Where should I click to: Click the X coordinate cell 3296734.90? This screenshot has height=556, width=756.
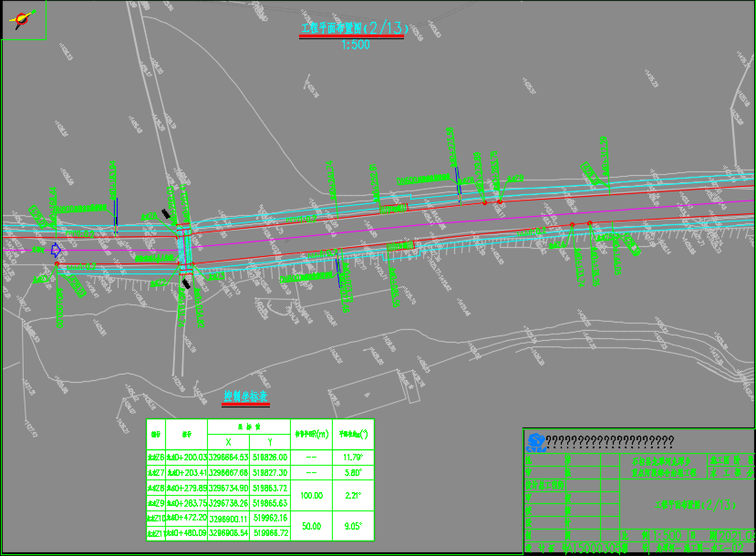pos(229,488)
